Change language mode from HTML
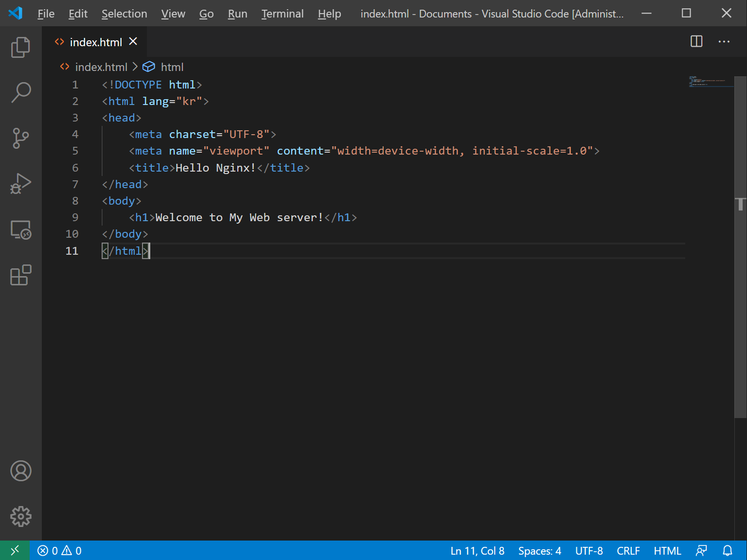Image resolution: width=747 pixels, height=560 pixels. (667, 551)
